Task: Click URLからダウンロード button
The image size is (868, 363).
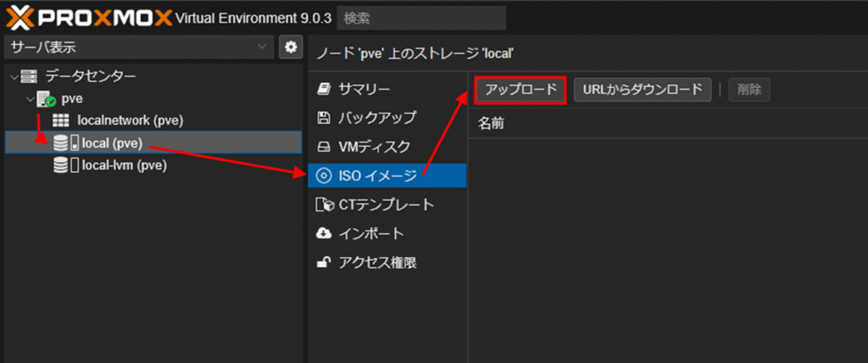Action: pos(643,89)
